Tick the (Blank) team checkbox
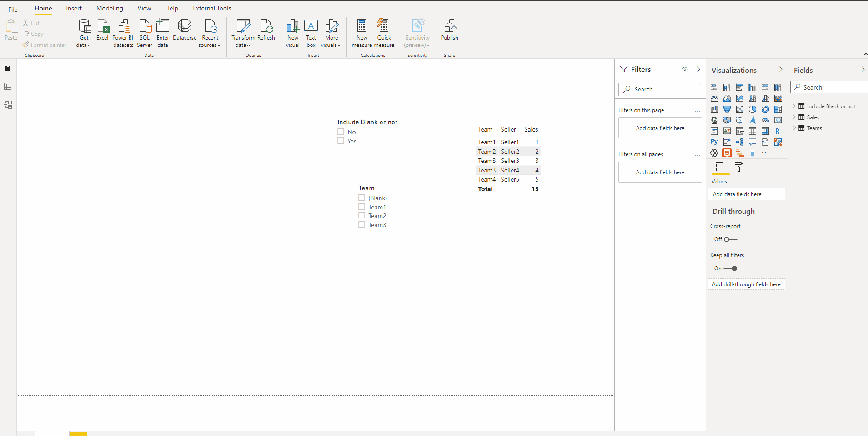Image resolution: width=868 pixels, height=436 pixels. tap(361, 198)
